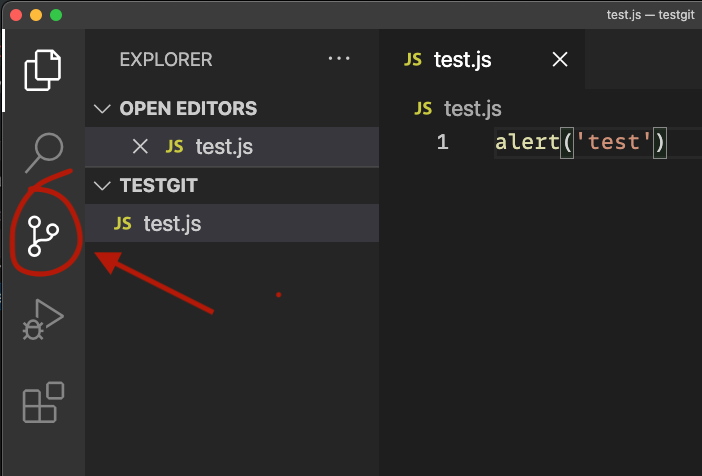
Task: Open Explorer's more actions ellipsis menu
Action: pyautogui.click(x=339, y=60)
